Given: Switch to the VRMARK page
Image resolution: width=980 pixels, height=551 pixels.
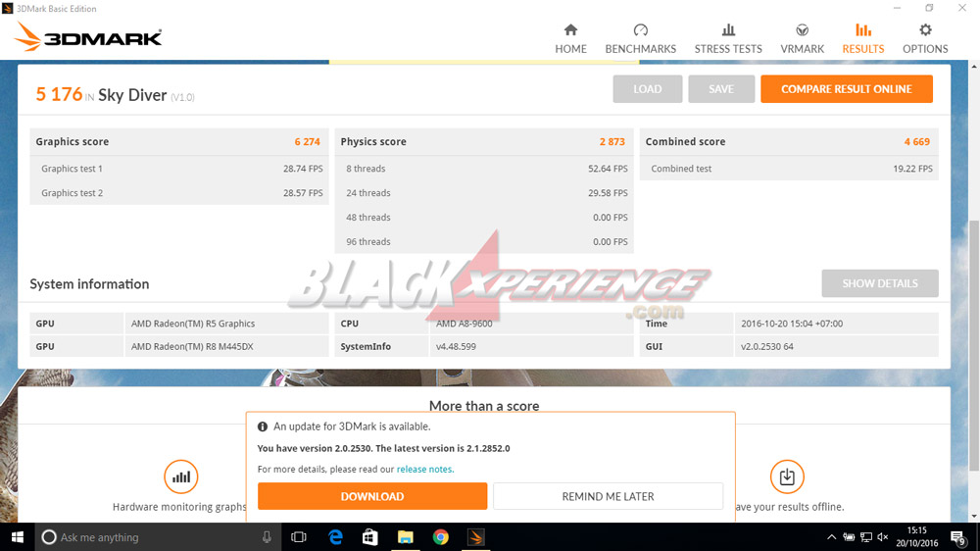Looking at the screenshot, I should tap(802, 39).
